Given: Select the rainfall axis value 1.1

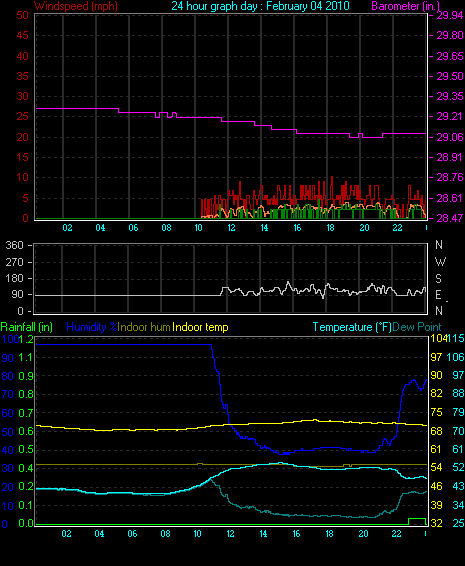Looking at the screenshot, I should coord(26,358).
